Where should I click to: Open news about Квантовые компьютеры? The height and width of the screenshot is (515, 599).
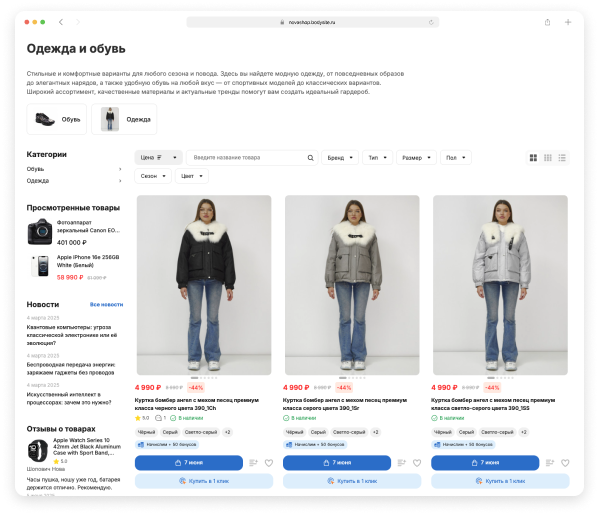(72, 335)
